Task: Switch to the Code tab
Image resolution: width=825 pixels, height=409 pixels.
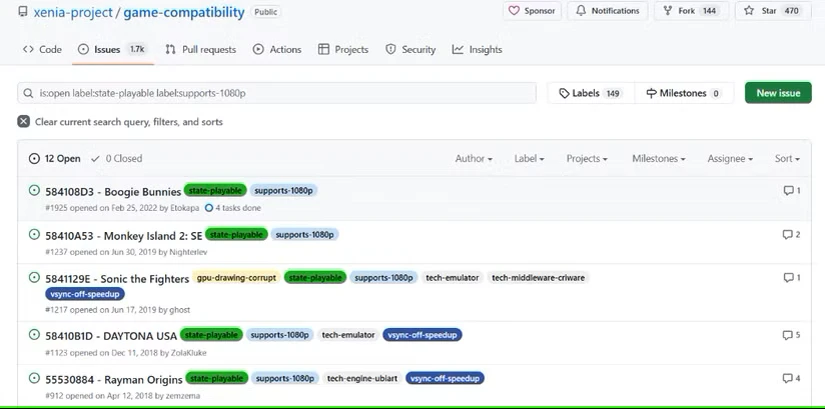Action: pyautogui.click(x=42, y=49)
